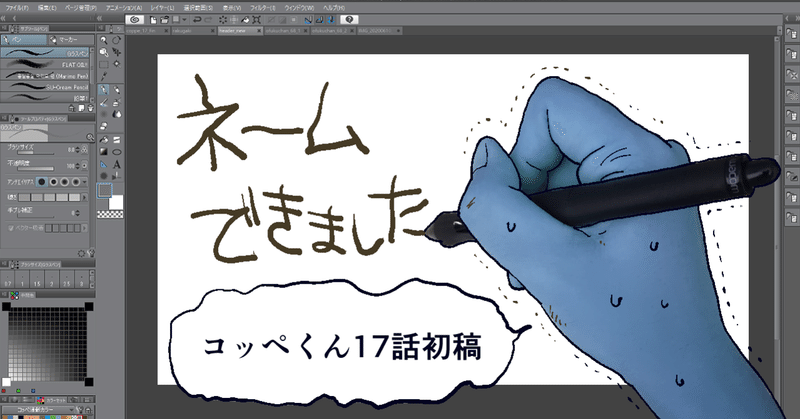
Task: Redo the undone action
Action: pyautogui.click(x=208, y=20)
